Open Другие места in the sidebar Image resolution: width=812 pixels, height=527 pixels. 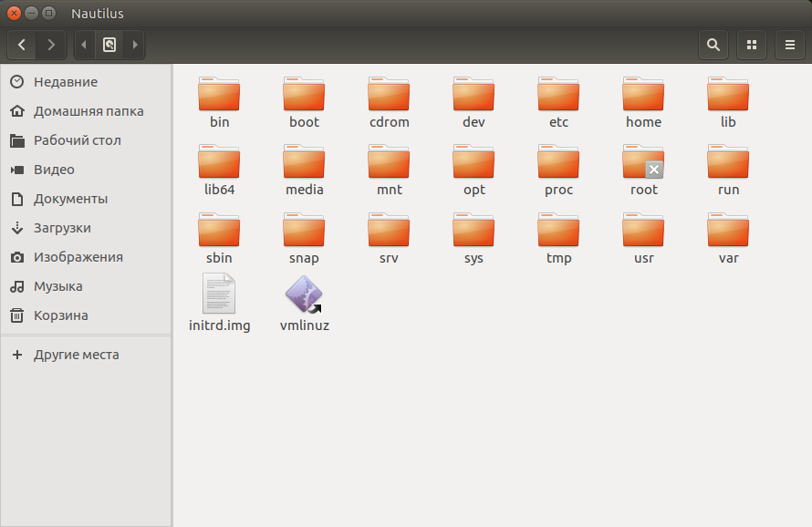[73, 355]
